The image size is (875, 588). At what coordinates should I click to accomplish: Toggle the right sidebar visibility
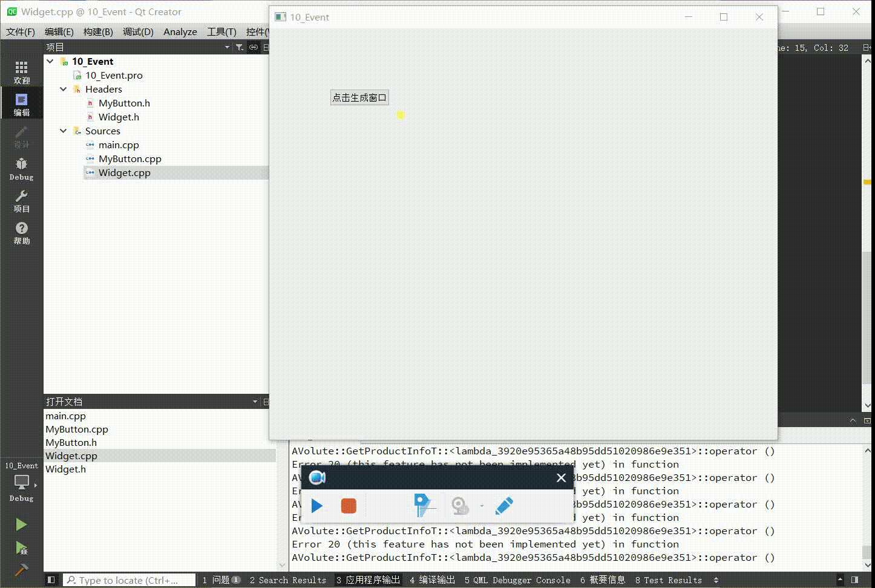coord(855,580)
